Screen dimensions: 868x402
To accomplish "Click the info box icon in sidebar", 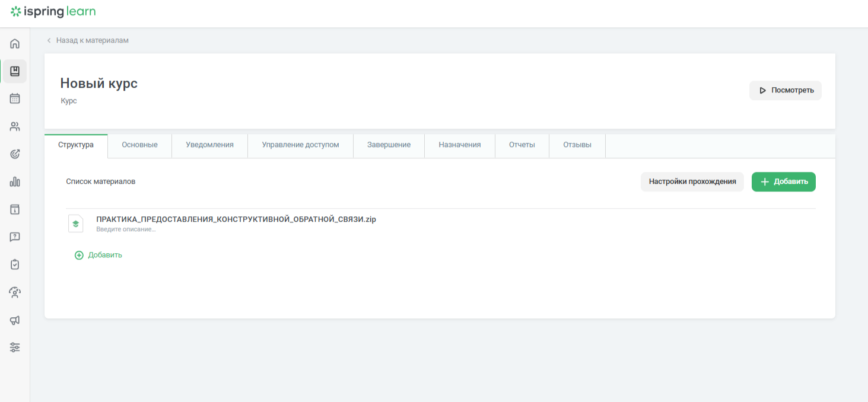I will [15, 209].
